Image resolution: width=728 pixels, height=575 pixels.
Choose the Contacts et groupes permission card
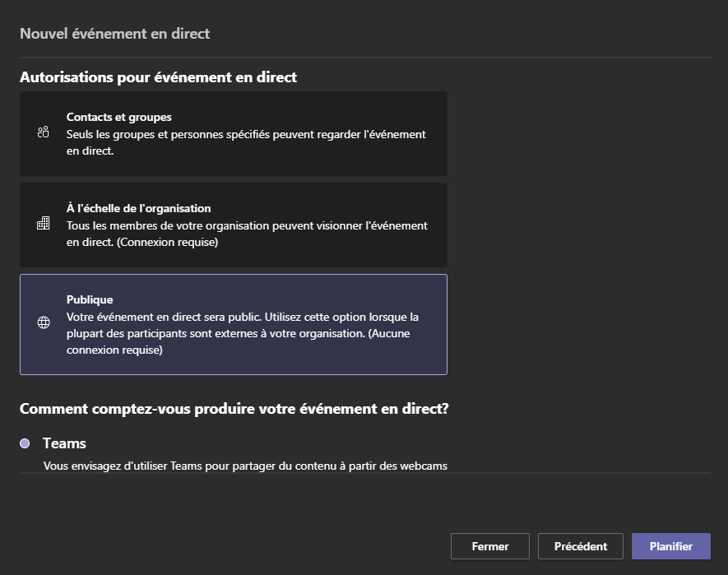pos(234,134)
